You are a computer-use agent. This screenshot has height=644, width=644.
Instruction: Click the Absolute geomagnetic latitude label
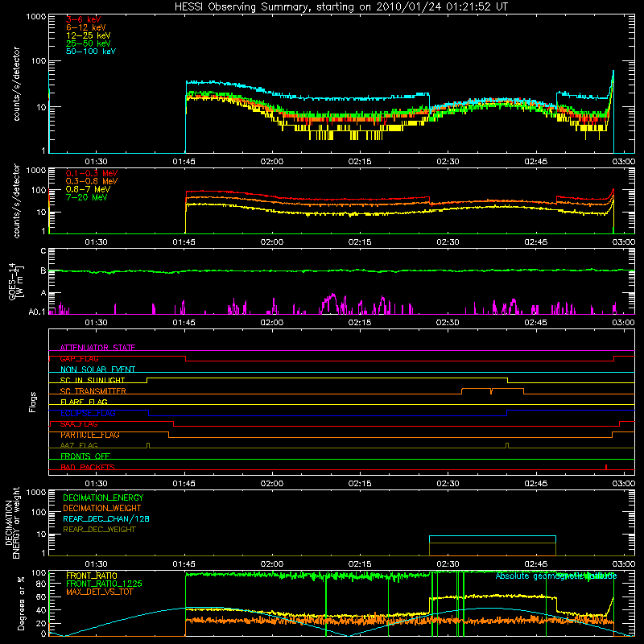[556, 576]
